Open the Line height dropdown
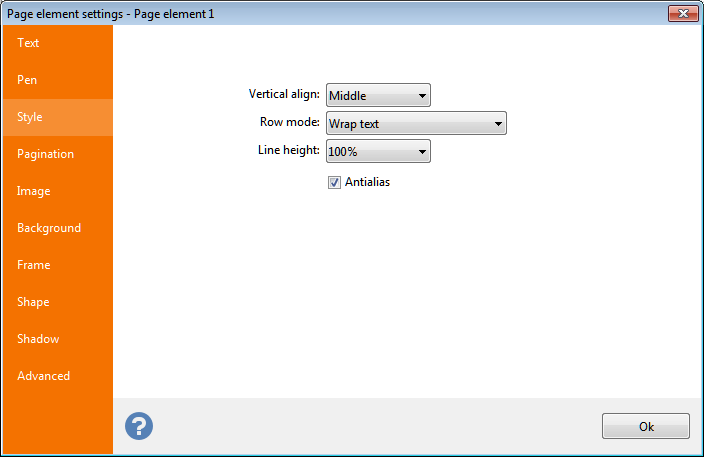Screen dimensions: 704x457 pyautogui.click(x=378, y=152)
